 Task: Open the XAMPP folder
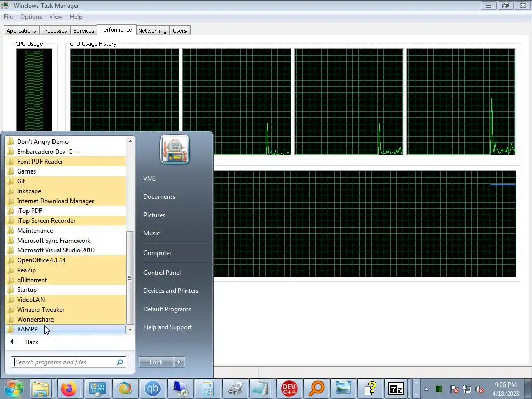(x=65, y=329)
